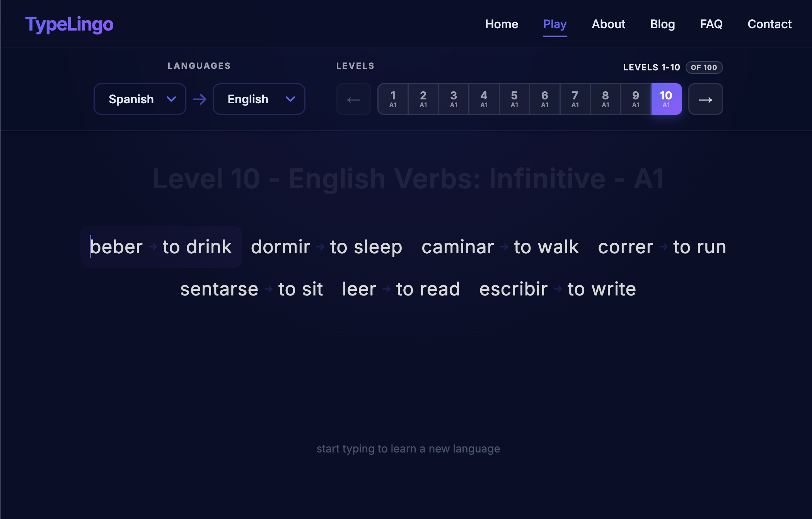Choose level 3 A1
812x519 pixels.
454,99
